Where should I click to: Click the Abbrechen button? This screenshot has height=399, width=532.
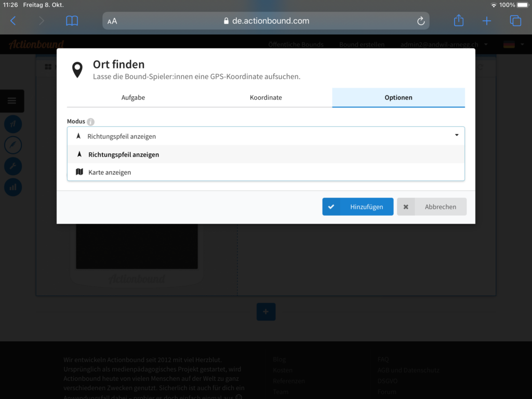coord(432,207)
